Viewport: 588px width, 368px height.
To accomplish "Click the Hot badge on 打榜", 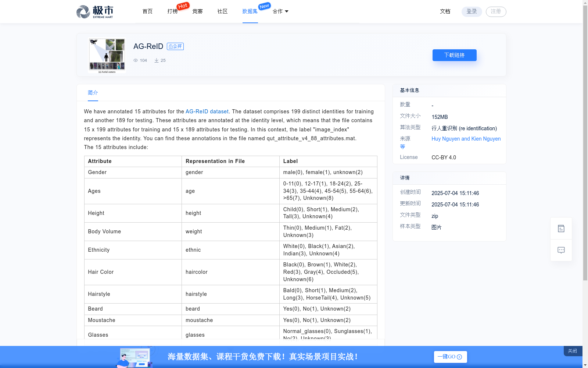I will [x=183, y=6].
